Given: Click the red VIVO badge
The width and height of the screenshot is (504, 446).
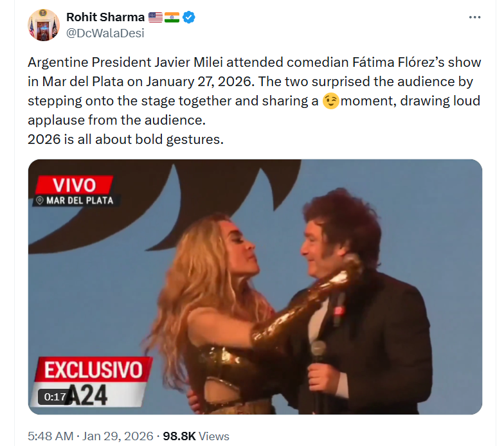Looking at the screenshot, I should point(73,185).
